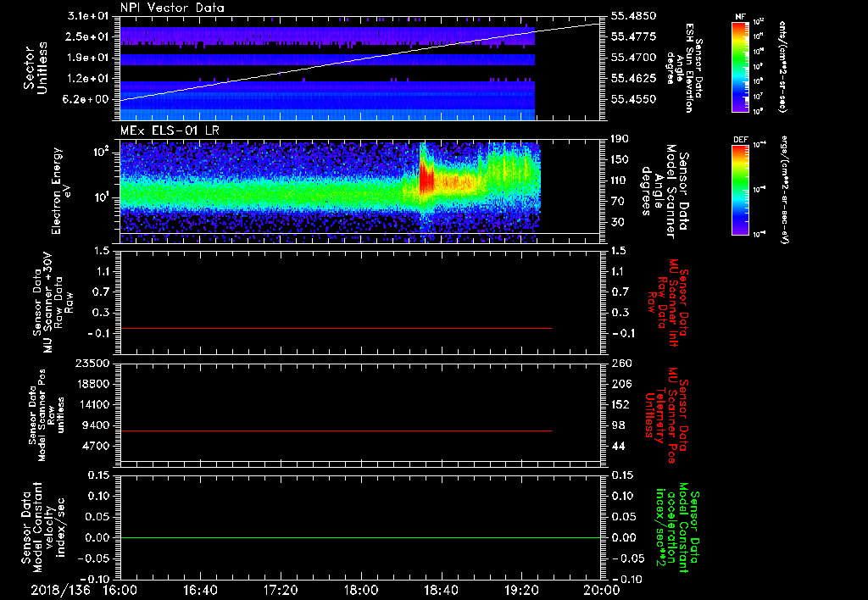868x600 pixels.
Task: Click the 10² electron energy tick label
Action: (100, 153)
